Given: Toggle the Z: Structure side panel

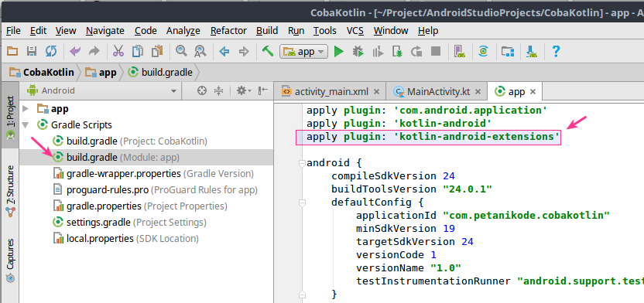Looking at the screenshot, I should coord(10,192).
